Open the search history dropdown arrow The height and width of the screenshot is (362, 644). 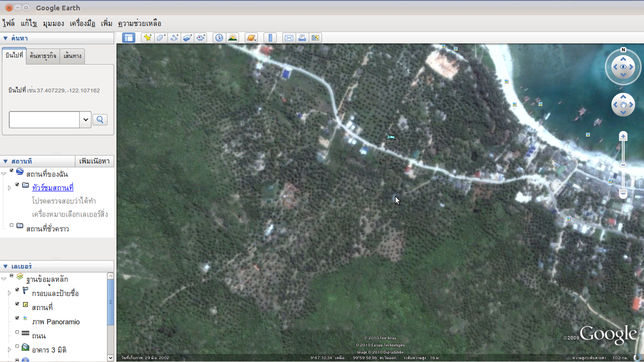tap(85, 120)
